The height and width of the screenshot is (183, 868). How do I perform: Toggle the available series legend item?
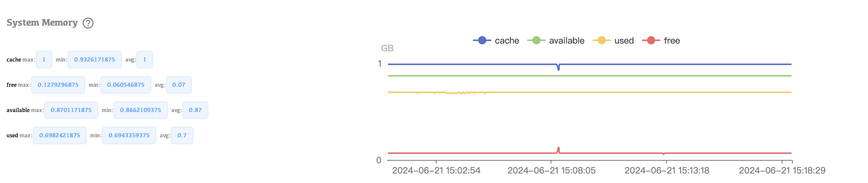(556, 41)
